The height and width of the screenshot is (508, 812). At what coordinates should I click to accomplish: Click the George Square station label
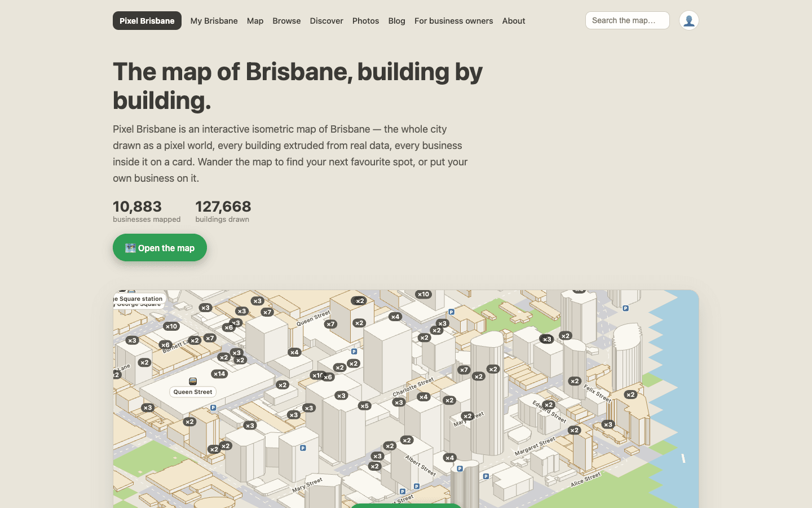[x=139, y=299]
